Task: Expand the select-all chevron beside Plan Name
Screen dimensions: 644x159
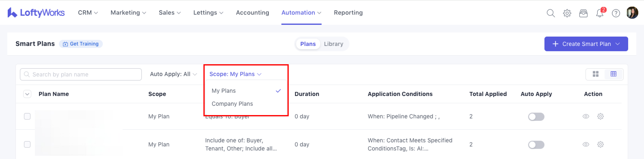Action: [x=27, y=94]
